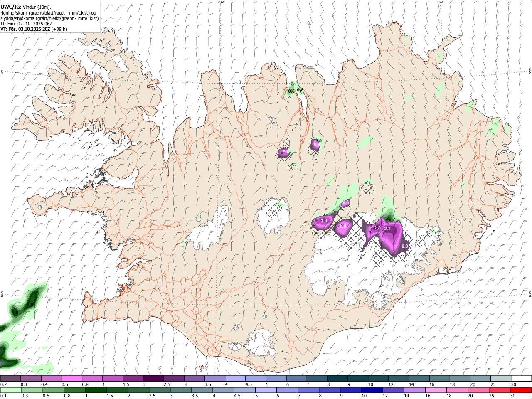The image size is (532, 399).
Task: Click the '0.2' legend tick label
Action: tap(3, 384)
